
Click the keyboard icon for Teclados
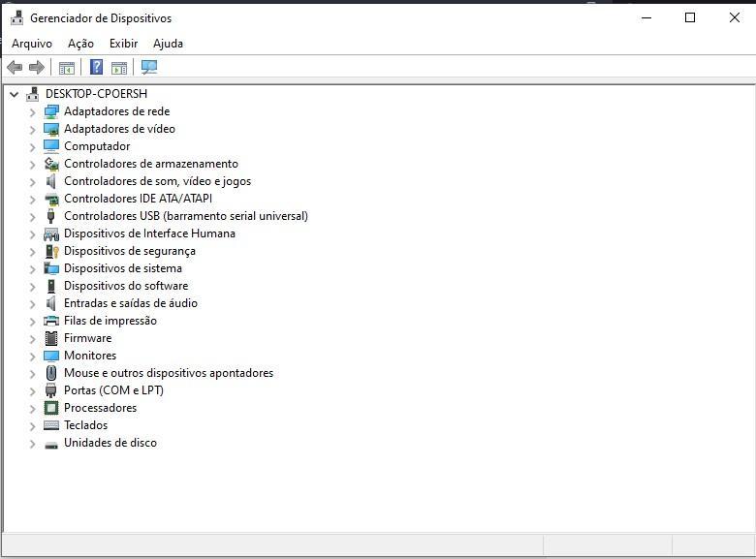[x=51, y=425]
